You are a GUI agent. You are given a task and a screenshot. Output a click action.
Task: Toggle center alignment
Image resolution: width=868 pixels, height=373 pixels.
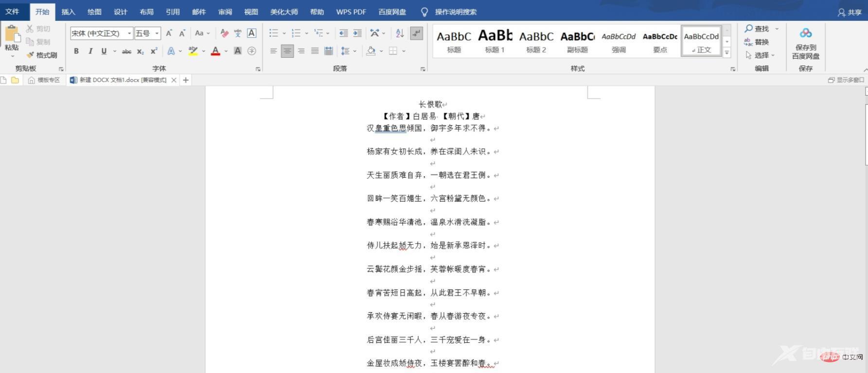tap(287, 51)
